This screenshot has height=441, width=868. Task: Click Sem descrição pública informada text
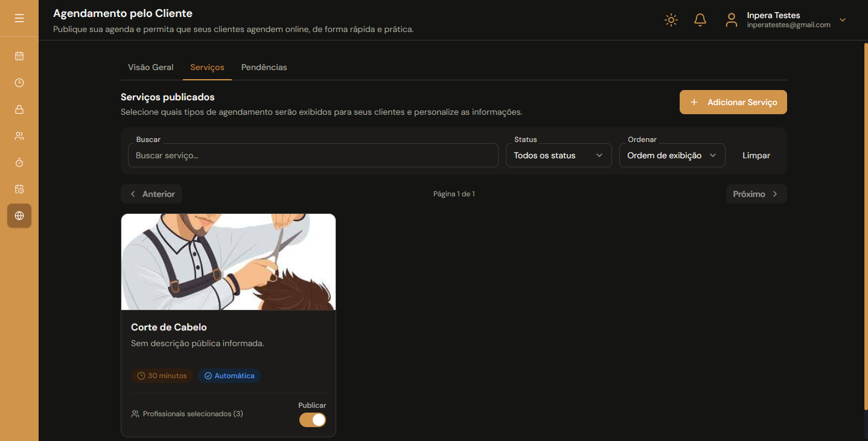point(197,343)
